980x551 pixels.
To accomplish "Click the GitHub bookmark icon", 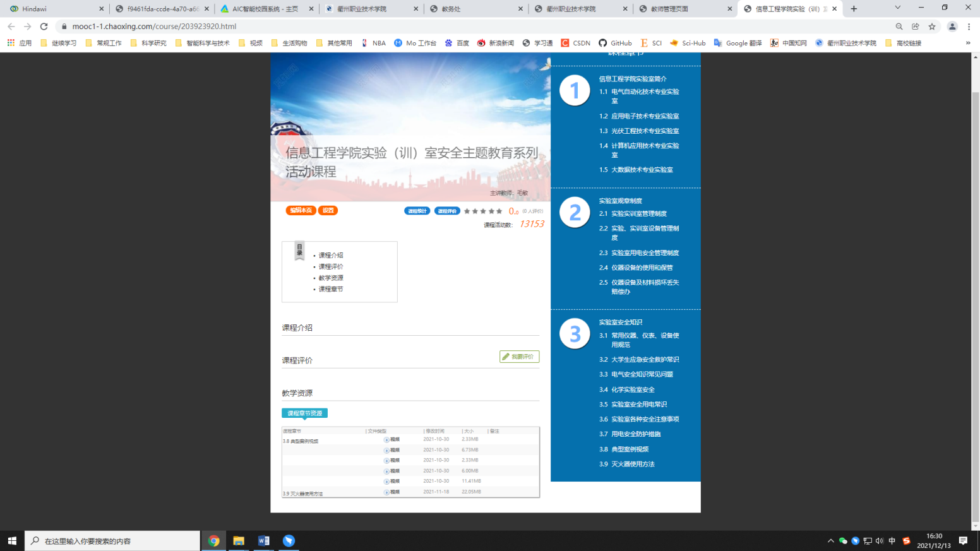I will 603,43.
